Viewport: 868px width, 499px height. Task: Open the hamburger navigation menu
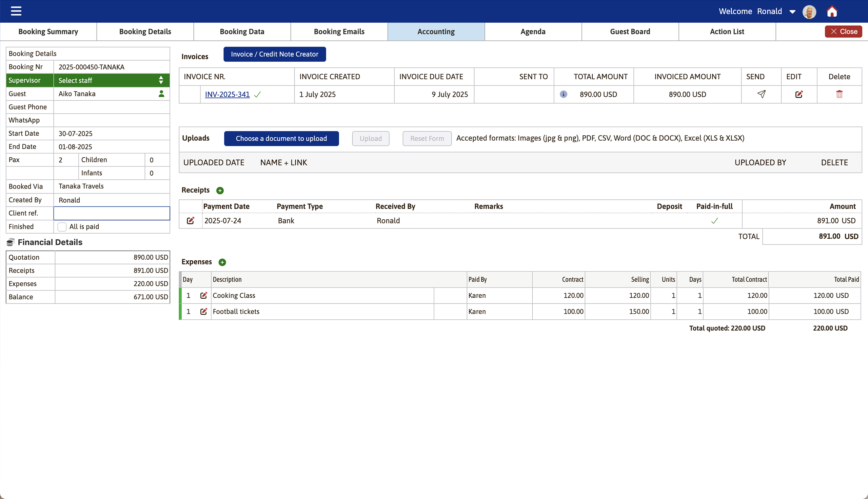coord(16,11)
